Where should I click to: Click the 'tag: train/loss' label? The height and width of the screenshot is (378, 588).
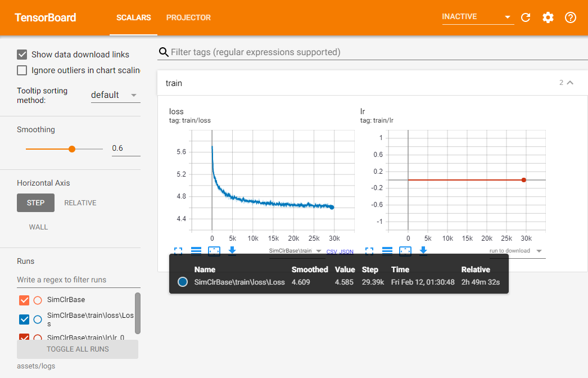pyautogui.click(x=190, y=120)
